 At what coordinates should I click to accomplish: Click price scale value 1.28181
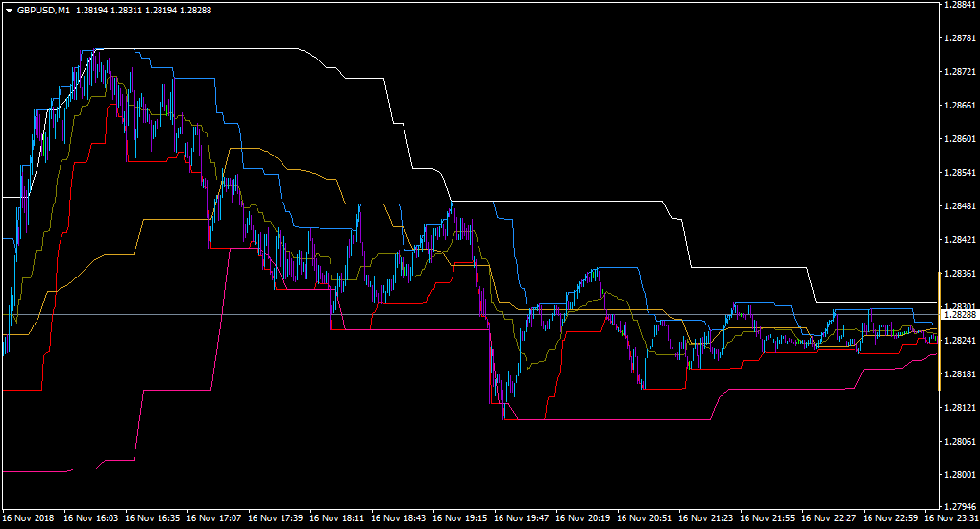(x=960, y=374)
